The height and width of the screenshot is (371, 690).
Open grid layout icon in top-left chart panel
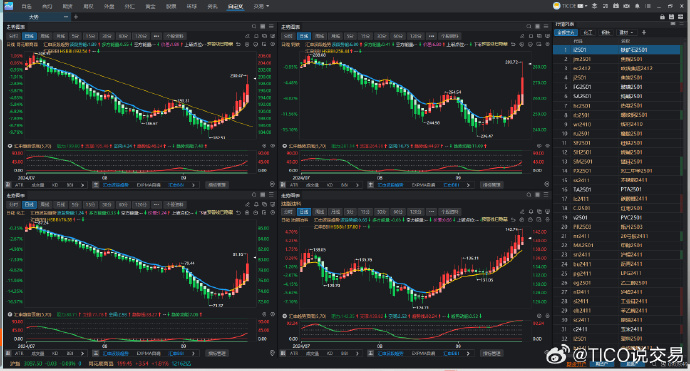[263, 27]
